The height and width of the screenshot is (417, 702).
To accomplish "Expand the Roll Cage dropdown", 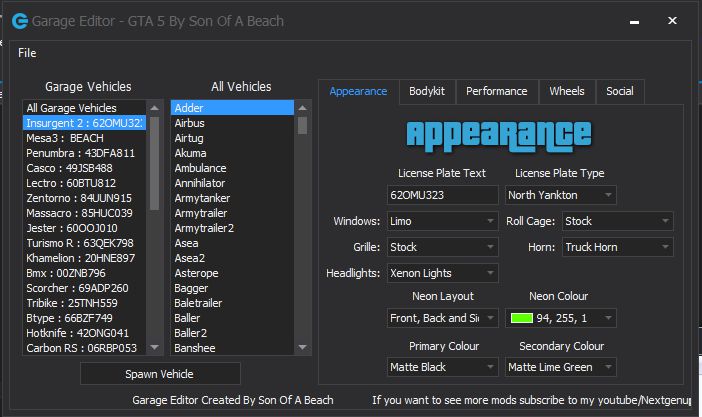I will tap(617, 221).
